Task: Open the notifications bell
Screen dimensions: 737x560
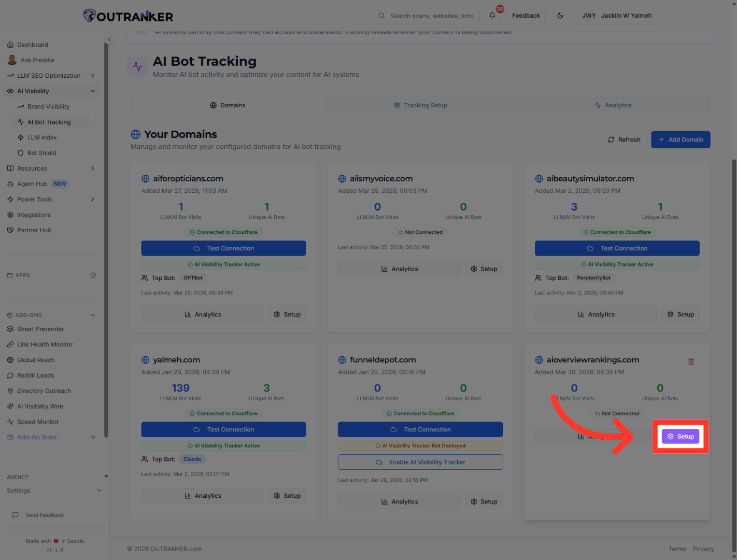Action: [x=492, y=16]
